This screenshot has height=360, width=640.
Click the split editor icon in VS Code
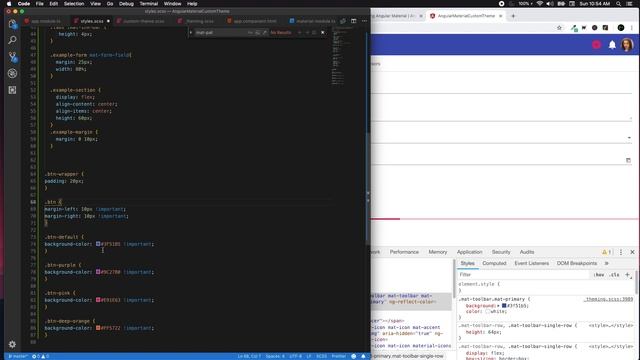(x=353, y=21)
